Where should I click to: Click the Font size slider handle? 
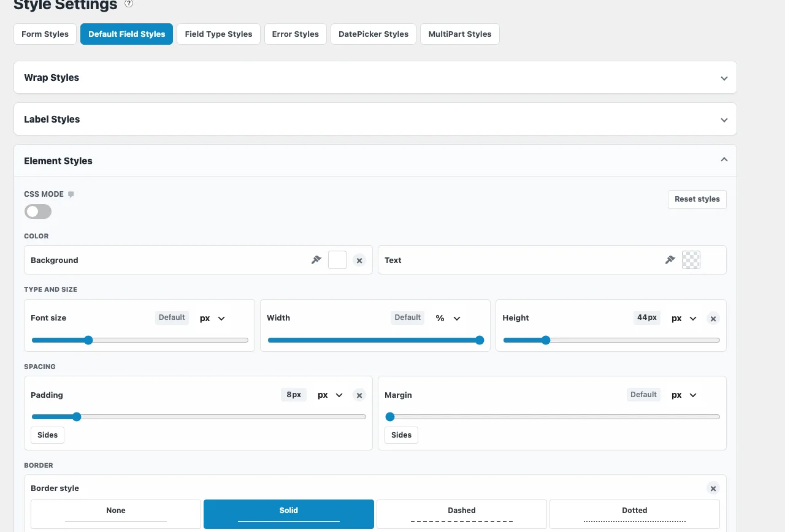(88, 340)
